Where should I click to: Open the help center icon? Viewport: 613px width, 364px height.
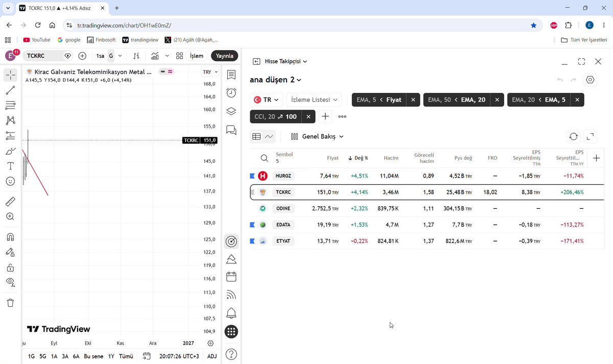pyautogui.click(x=231, y=354)
